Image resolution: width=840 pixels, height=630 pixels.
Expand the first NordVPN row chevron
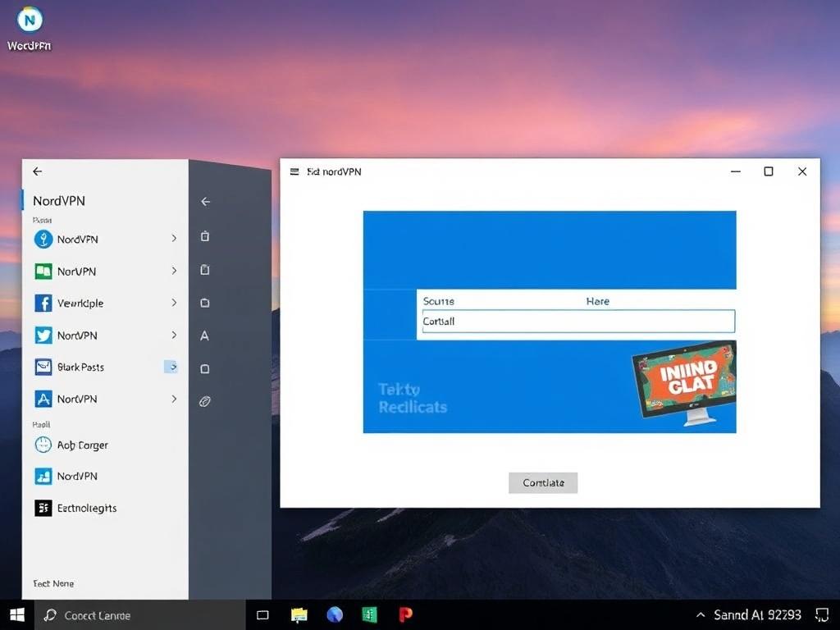(x=174, y=239)
